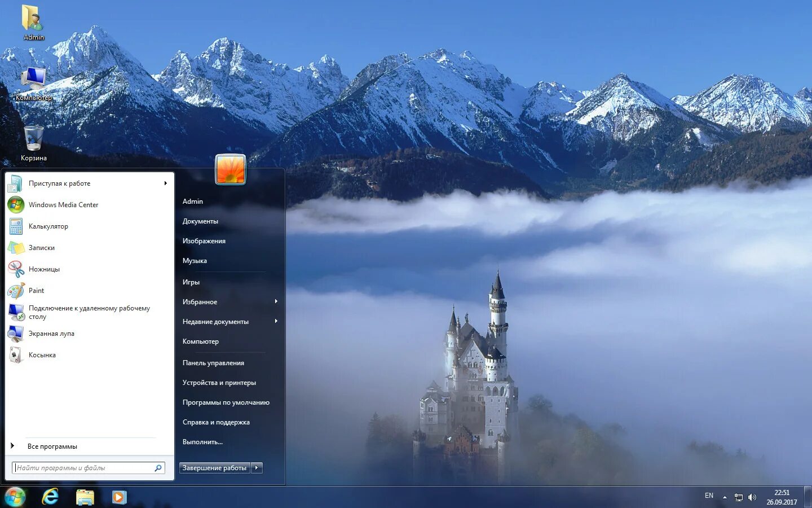Open the Admin user folder link

(x=193, y=202)
